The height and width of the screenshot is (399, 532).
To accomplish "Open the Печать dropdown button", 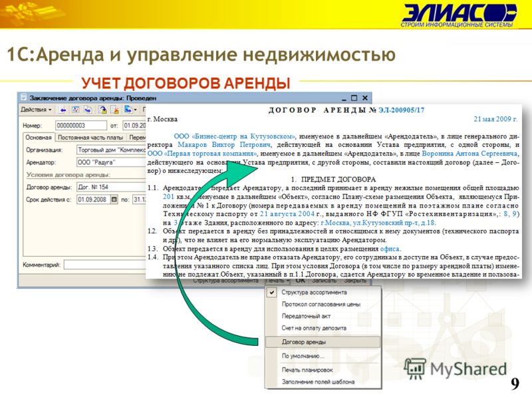I will [277, 281].
